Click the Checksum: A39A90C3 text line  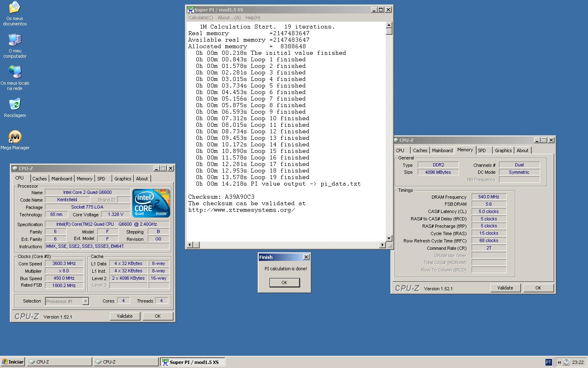221,197
